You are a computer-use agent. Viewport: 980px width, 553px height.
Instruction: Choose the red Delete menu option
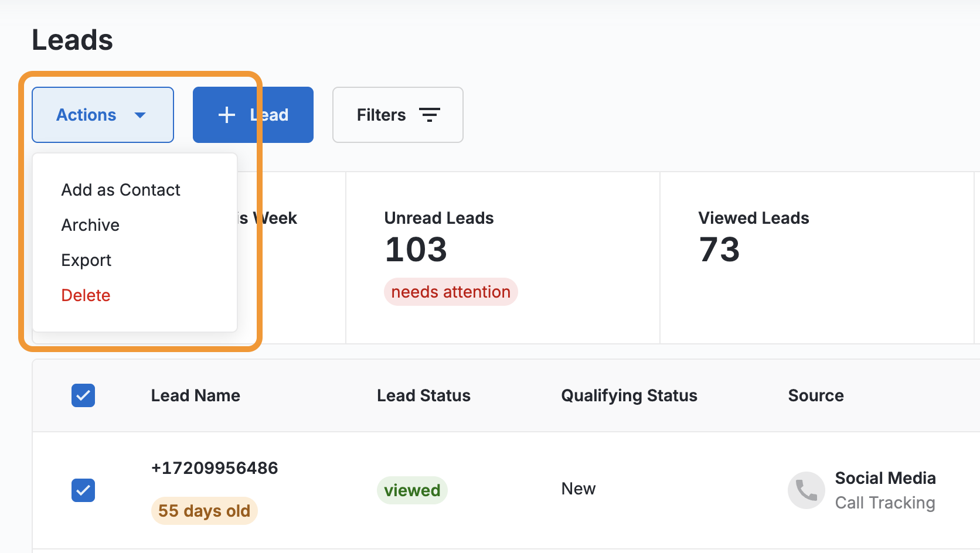click(86, 295)
